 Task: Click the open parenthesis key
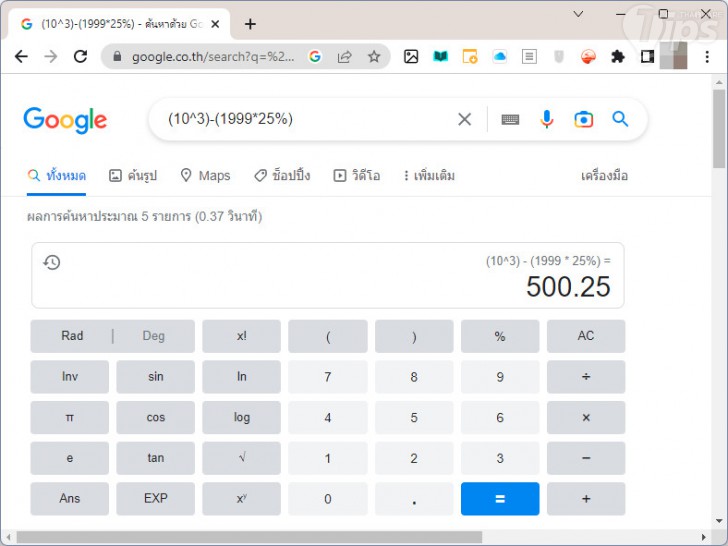coord(328,336)
